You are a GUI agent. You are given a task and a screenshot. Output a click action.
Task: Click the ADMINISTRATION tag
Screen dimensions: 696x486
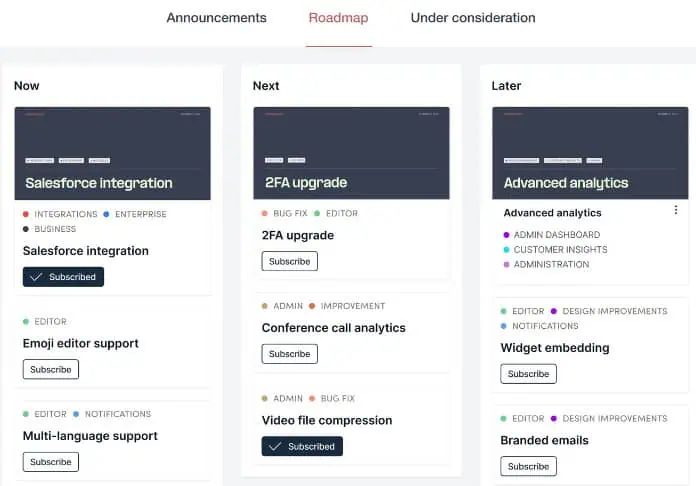point(547,265)
